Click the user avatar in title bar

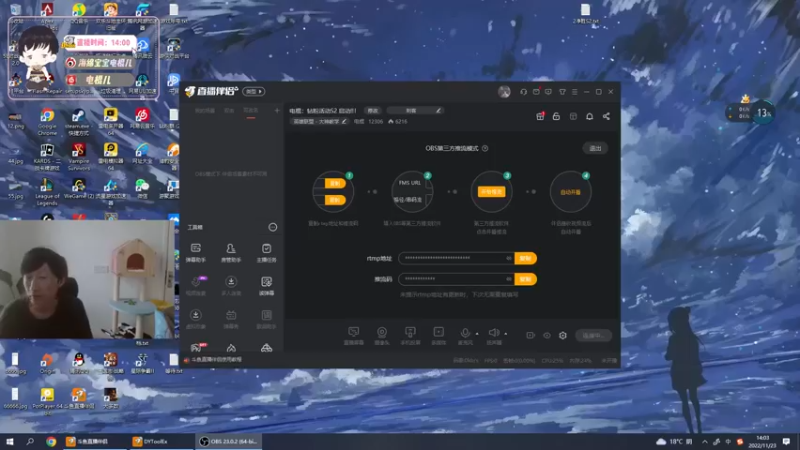(504, 92)
